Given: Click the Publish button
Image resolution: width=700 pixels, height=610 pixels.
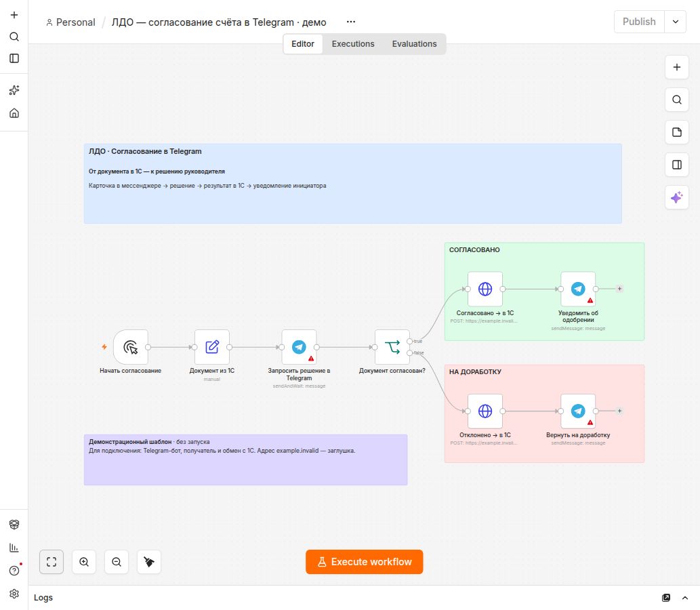Looking at the screenshot, I should click(x=639, y=22).
